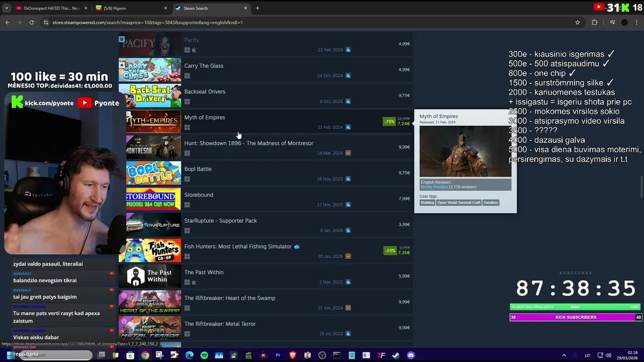The height and width of the screenshot is (362, 644).
Task: Open tab search dropdown arrow
Action: (7, 8)
